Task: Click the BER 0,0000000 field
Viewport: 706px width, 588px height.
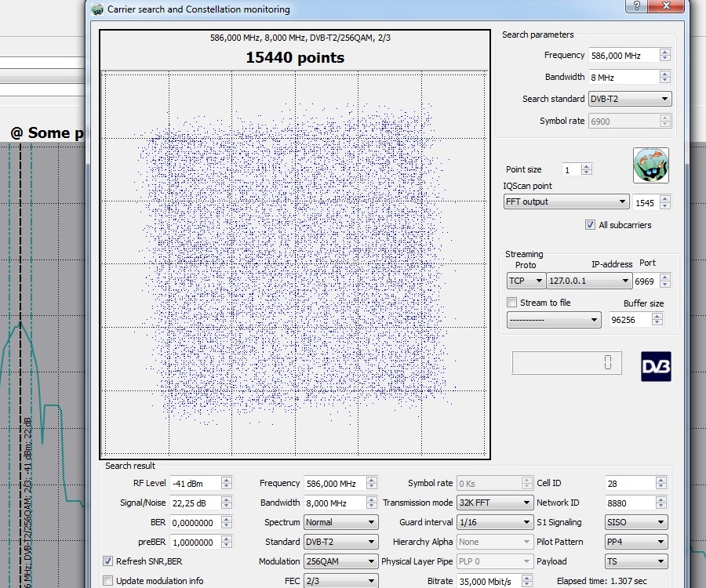Action: 196,523
